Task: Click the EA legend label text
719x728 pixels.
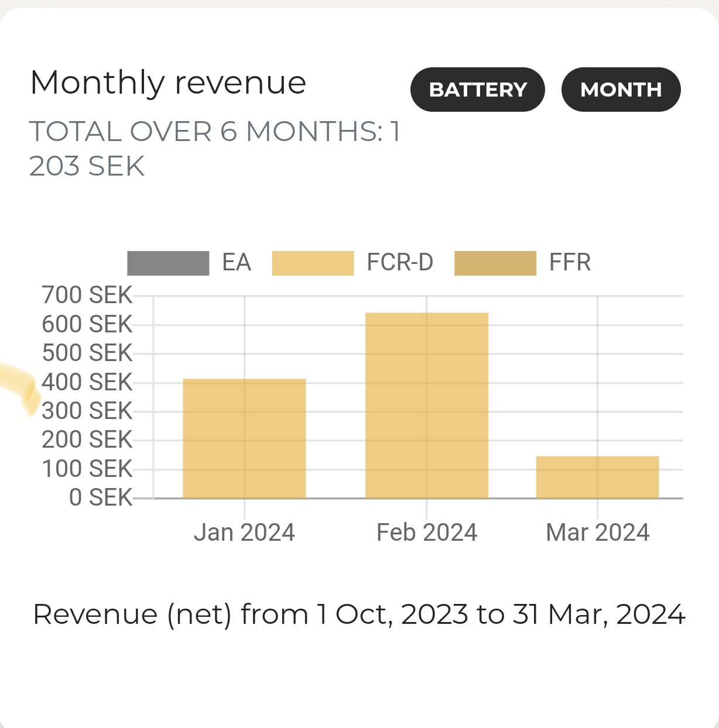Action: pyautogui.click(x=237, y=263)
